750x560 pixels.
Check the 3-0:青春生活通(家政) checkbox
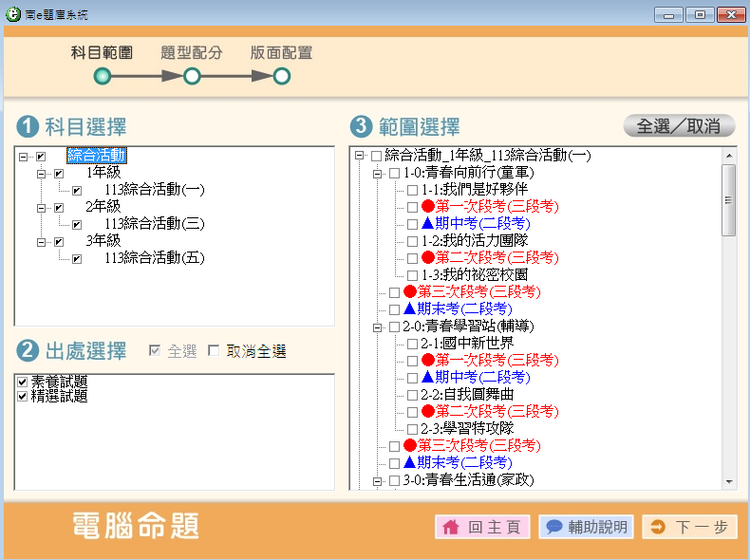click(x=394, y=480)
